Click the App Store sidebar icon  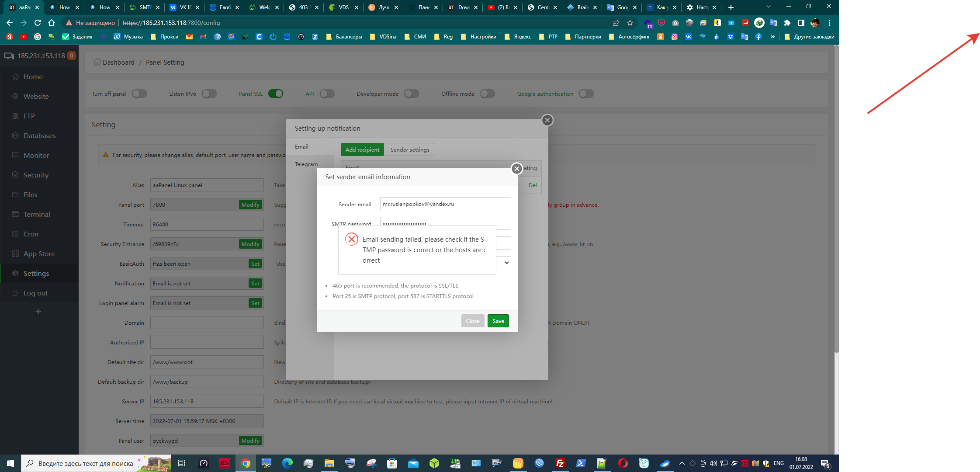point(16,254)
